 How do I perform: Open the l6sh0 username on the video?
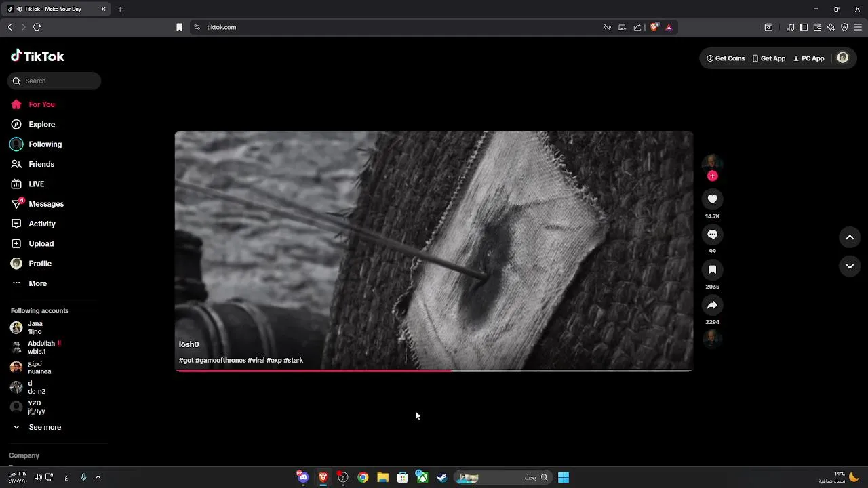tap(189, 344)
